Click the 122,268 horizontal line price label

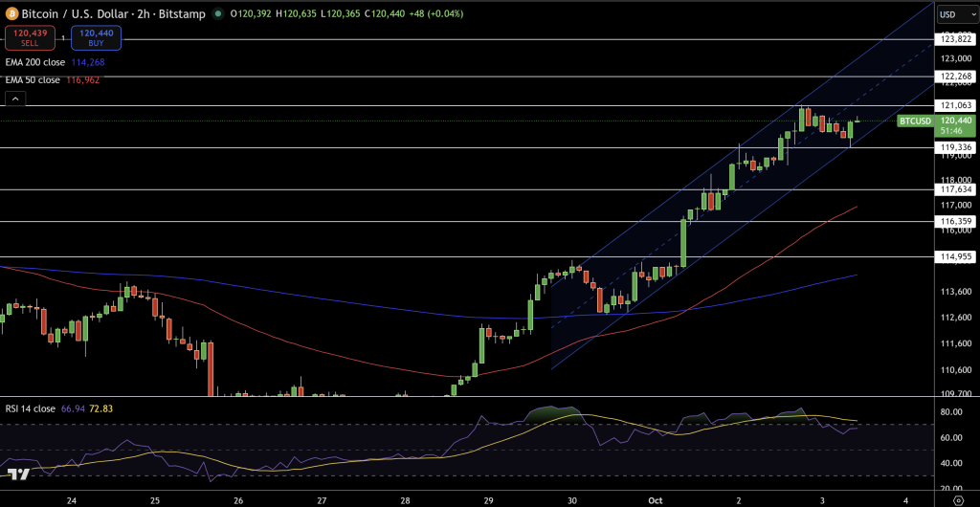956,76
